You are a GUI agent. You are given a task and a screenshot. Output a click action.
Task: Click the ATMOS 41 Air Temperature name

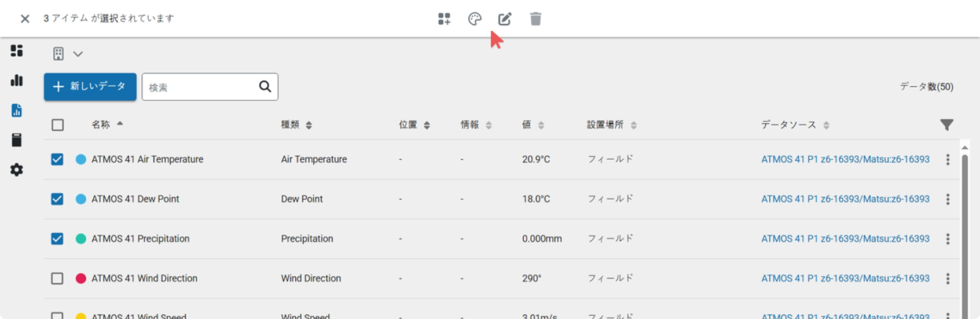(x=147, y=159)
